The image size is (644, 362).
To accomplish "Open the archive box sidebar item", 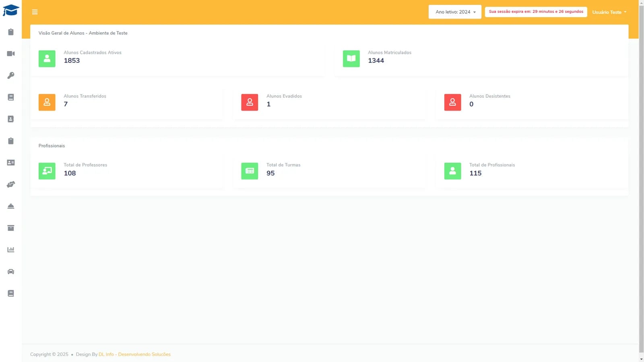I will point(11,228).
